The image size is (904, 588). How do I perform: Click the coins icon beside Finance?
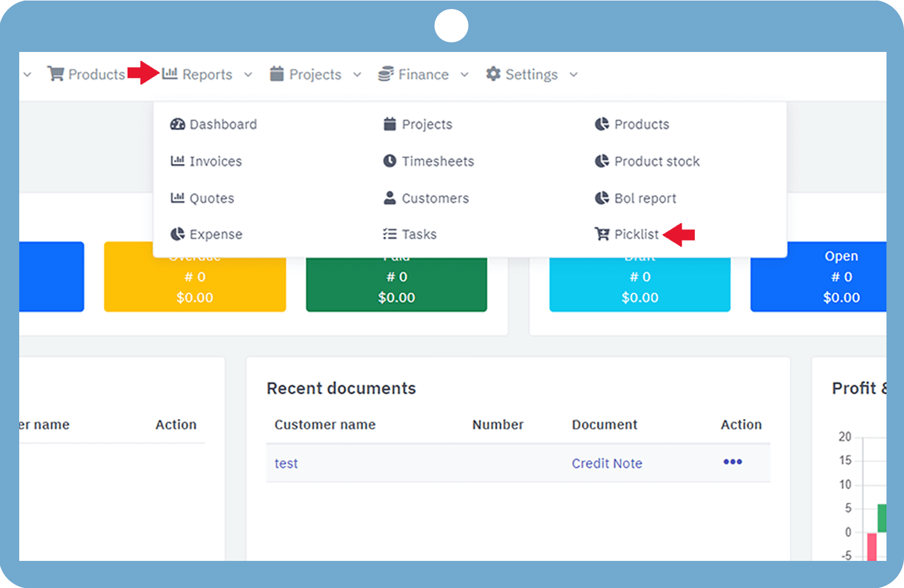click(x=385, y=74)
